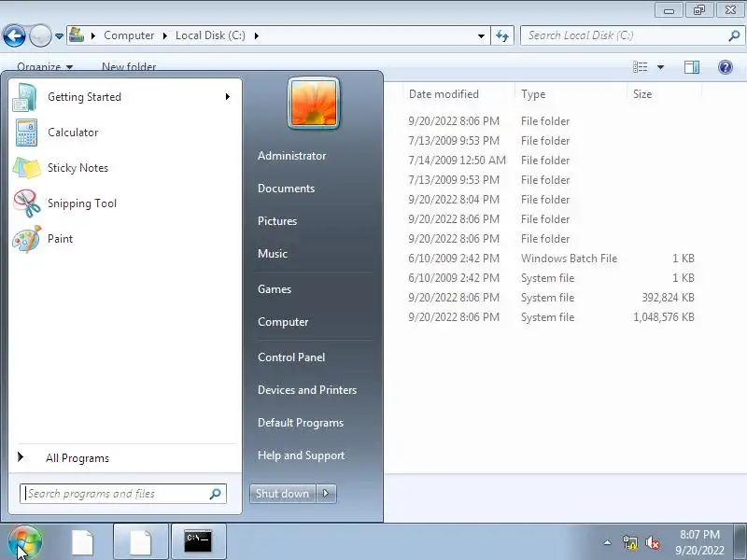The image size is (747, 560).
Task: Open Documents from Start menu
Action: coord(286,189)
